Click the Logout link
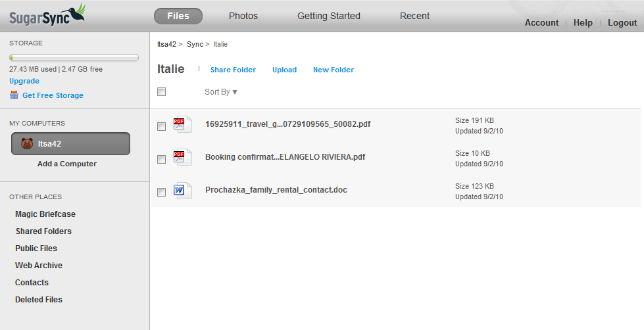 point(622,22)
